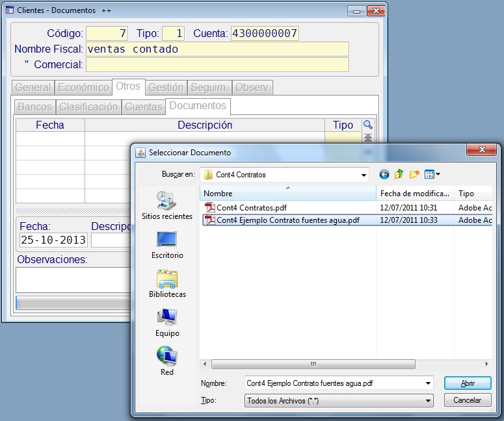
Task: Go up one folder level
Action: [399, 174]
